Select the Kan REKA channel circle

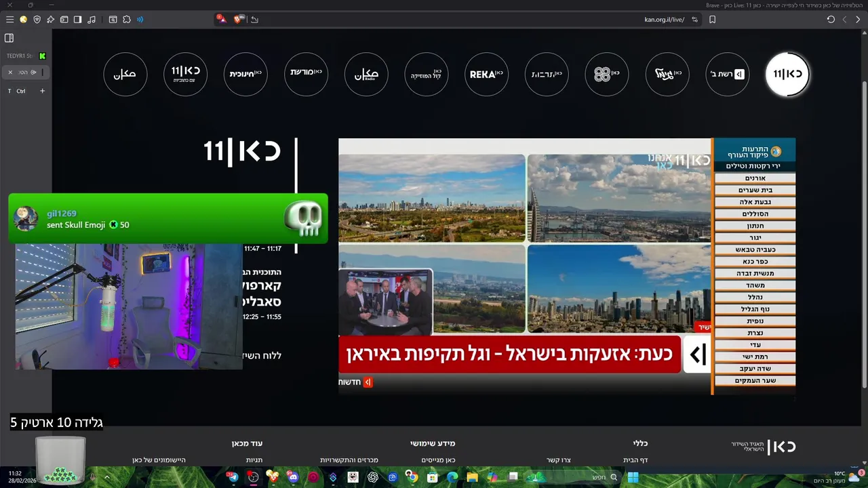point(486,74)
